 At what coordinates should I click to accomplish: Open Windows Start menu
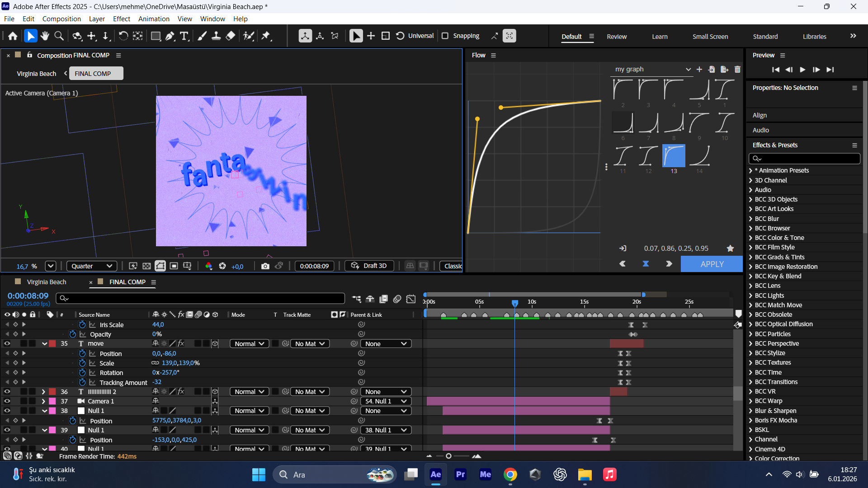point(259,474)
